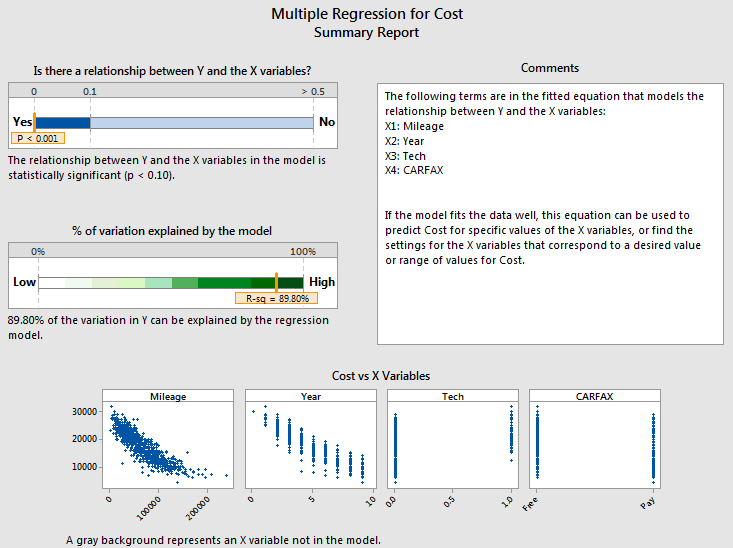Click the white low end of R-sq bar
Screen dimensions: 733x548
click(x=52, y=283)
